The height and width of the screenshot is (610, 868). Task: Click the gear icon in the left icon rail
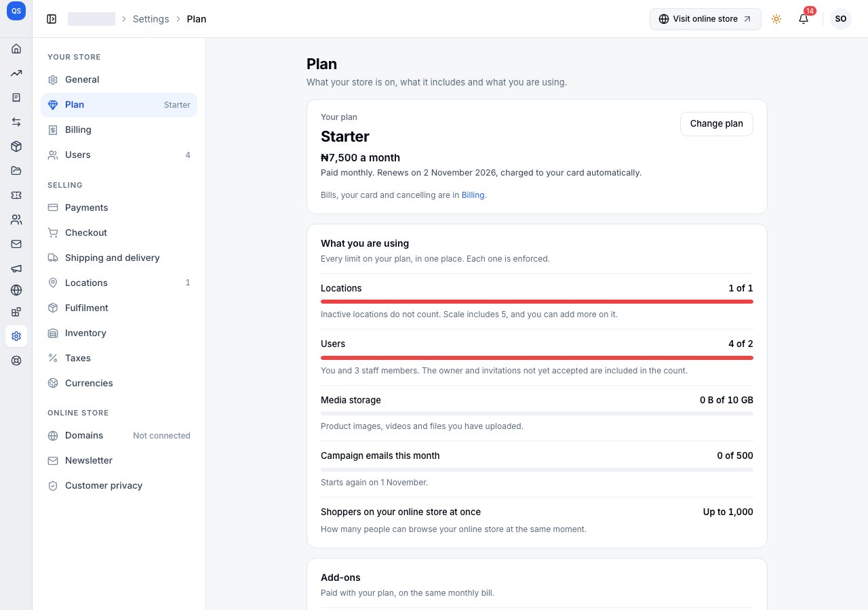point(16,336)
